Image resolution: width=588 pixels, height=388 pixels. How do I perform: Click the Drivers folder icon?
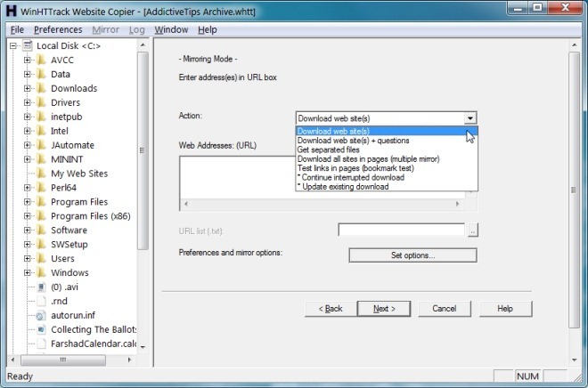point(41,102)
